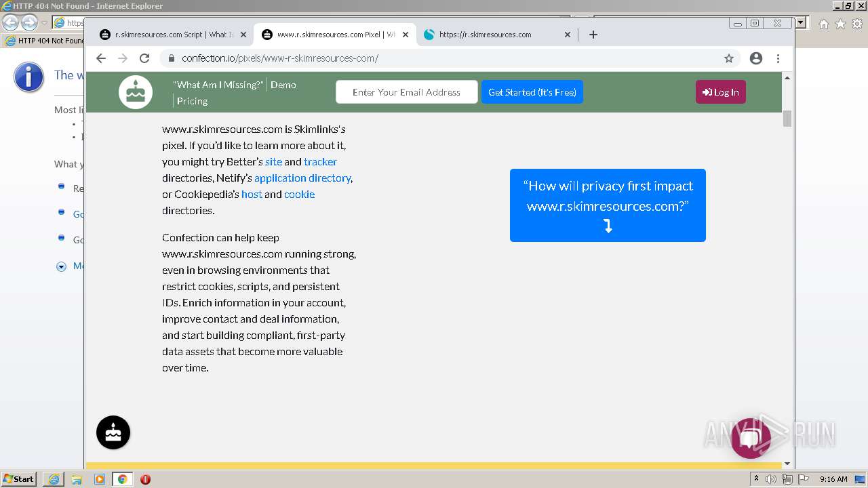Click the vertical scrollbar thumb

[787, 118]
